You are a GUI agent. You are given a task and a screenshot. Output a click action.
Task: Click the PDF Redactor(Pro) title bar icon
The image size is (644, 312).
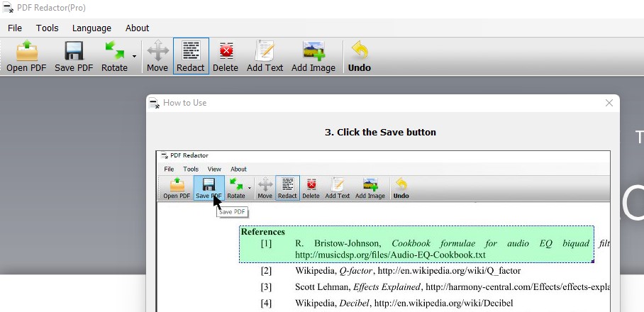tap(8, 8)
